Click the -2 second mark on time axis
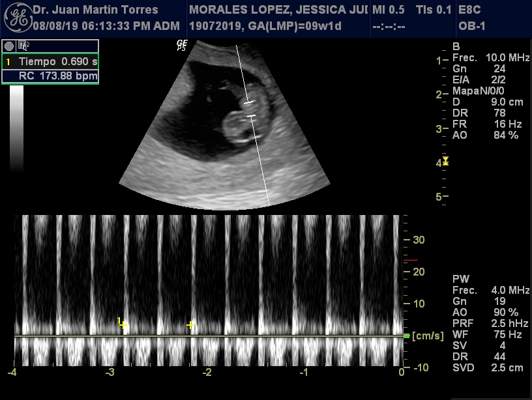The height and width of the screenshot is (400, 532). (207, 372)
